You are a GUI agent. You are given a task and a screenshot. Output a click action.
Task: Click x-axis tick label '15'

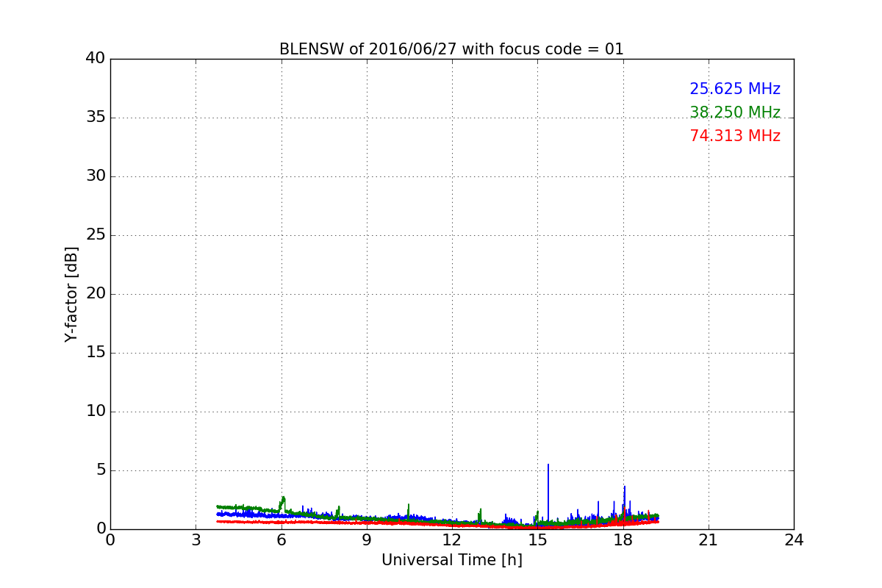coord(537,540)
